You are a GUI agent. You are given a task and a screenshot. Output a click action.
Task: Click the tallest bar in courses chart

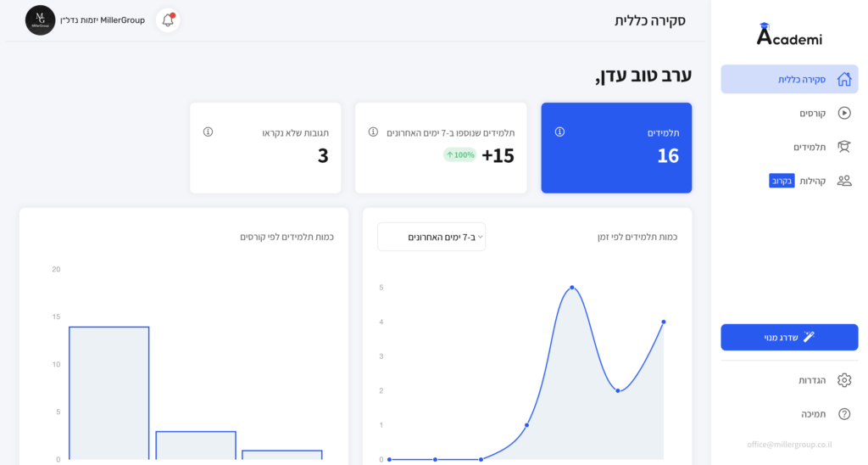109,392
